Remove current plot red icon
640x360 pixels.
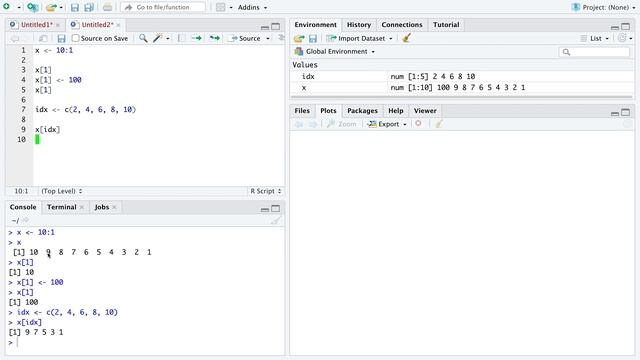418,124
